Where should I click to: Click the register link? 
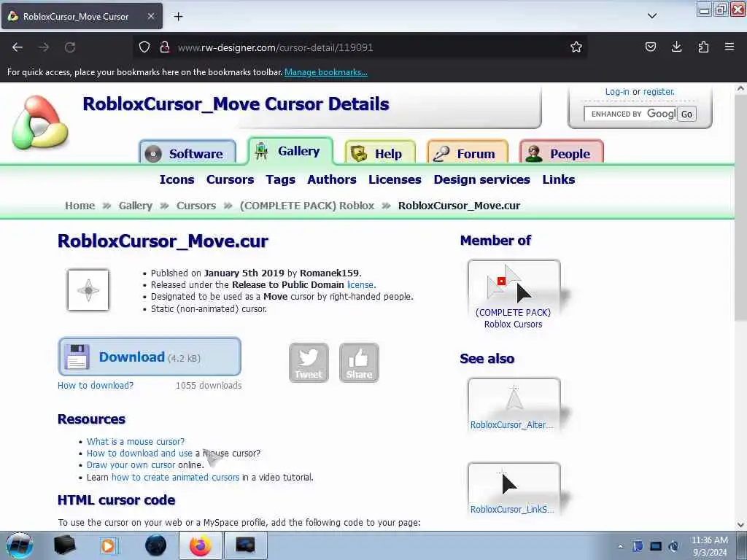coord(659,91)
